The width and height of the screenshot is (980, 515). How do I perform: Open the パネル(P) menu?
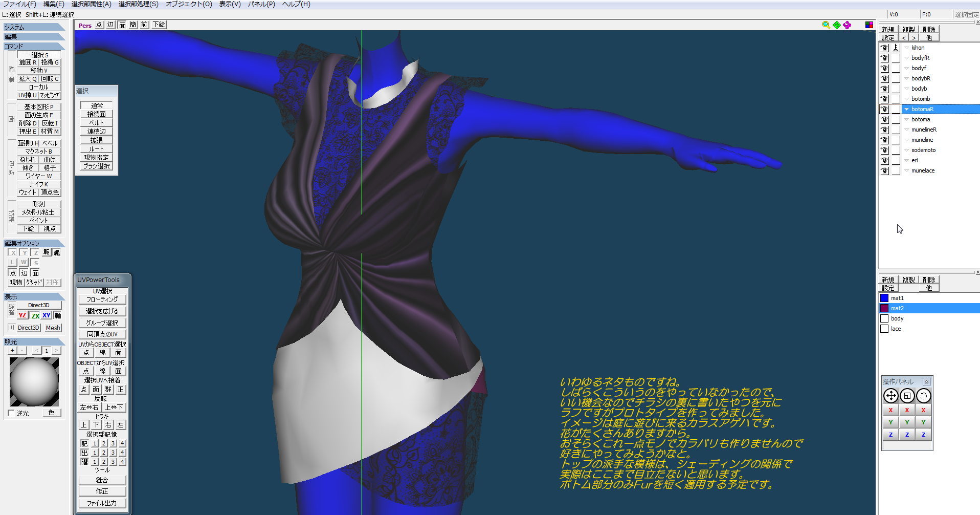[x=261, y=4]
